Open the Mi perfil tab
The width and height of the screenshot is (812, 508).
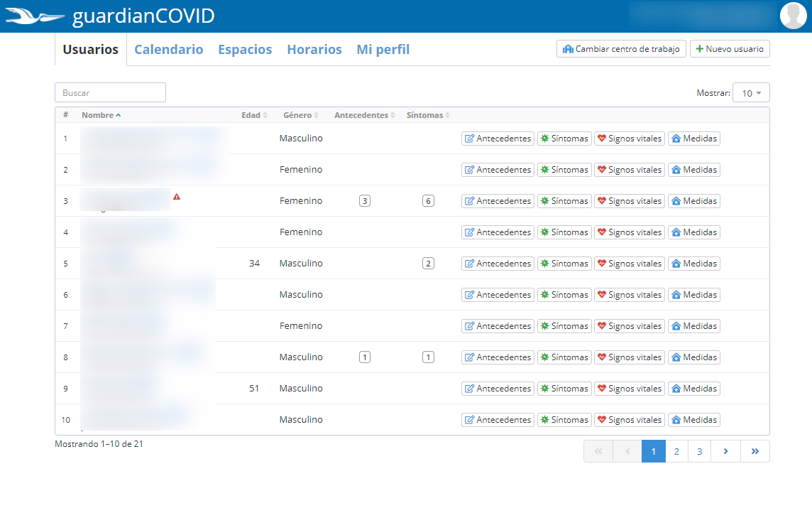pyautogui.click(x=383, y=49)
